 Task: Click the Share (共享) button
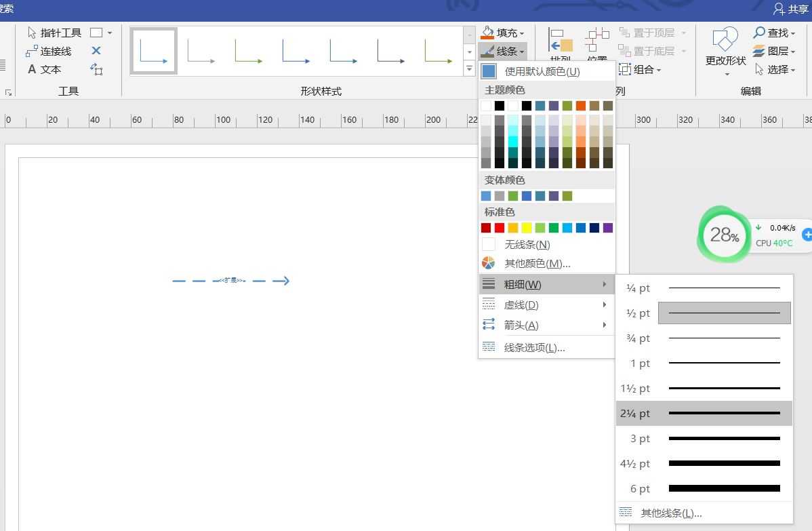[791, 9]
